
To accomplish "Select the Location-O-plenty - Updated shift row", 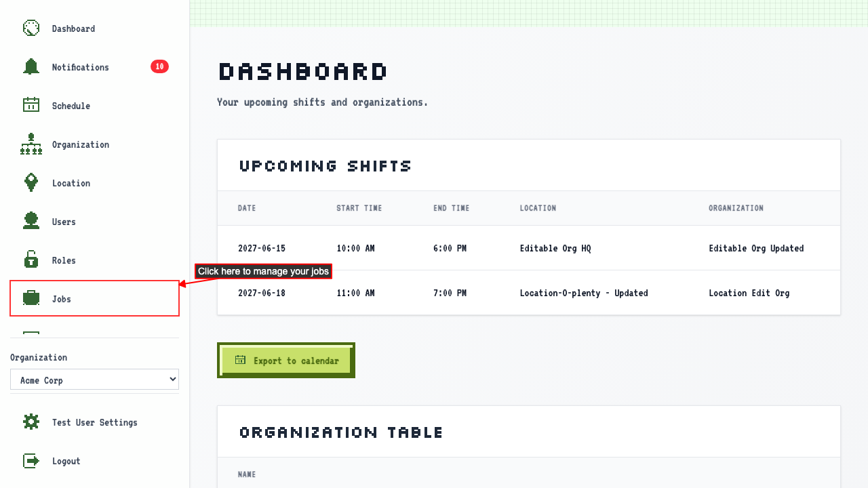I will [x=529, y=293].
